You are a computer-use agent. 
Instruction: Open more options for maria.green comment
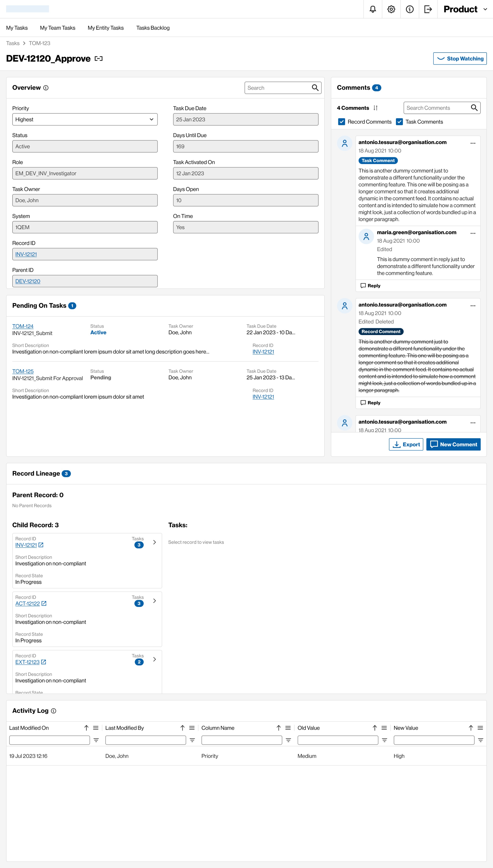click(473, 233)
